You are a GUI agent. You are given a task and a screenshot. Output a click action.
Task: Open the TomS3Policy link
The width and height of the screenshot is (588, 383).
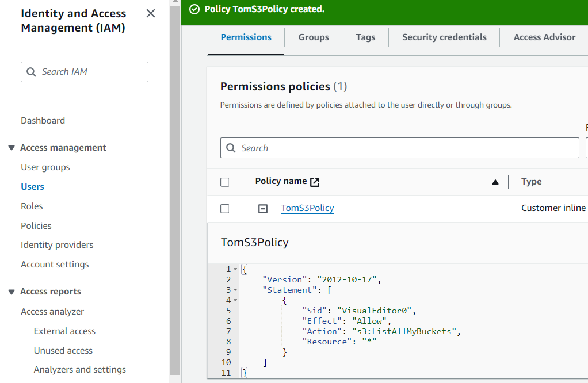coord(307,208)
